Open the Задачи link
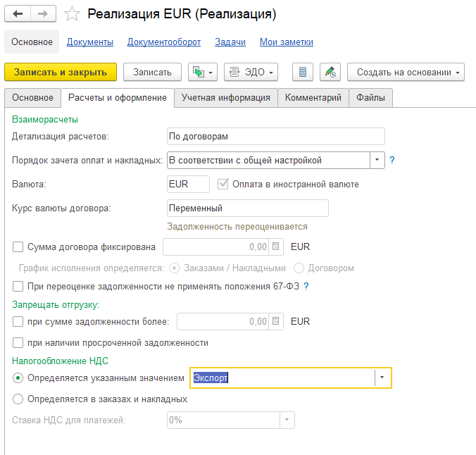 pyautogui.click(x=230, y=42)
